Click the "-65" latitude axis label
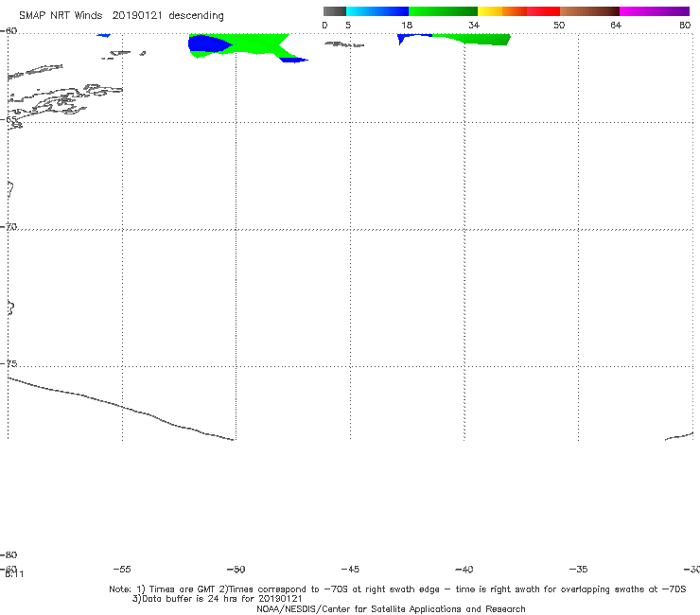 pos(9,120)
